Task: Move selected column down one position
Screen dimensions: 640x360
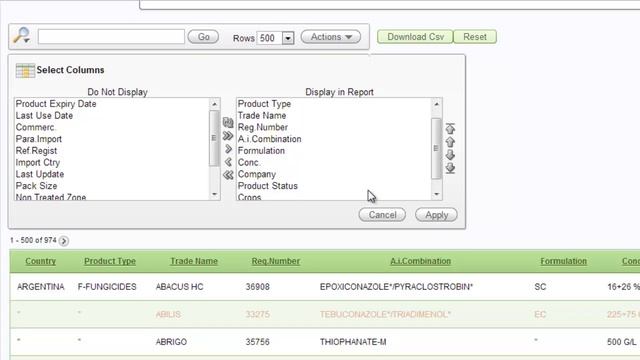Action: click(450, 155)
